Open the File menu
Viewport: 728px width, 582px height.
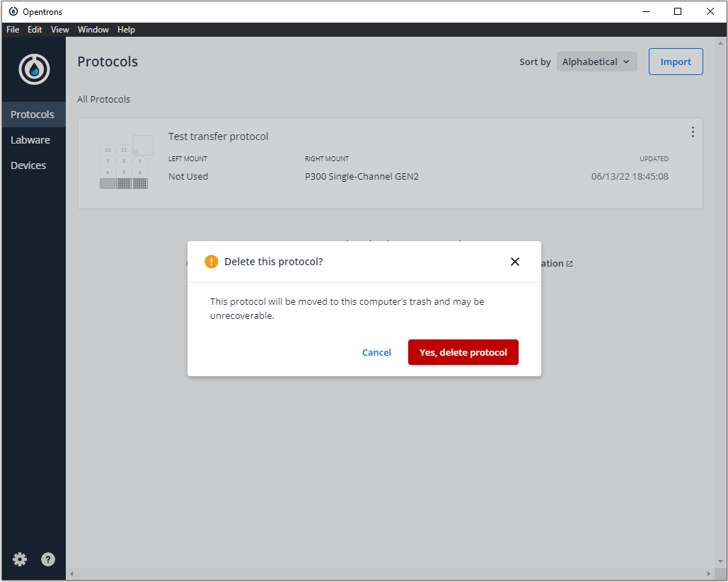pos(12,29)
